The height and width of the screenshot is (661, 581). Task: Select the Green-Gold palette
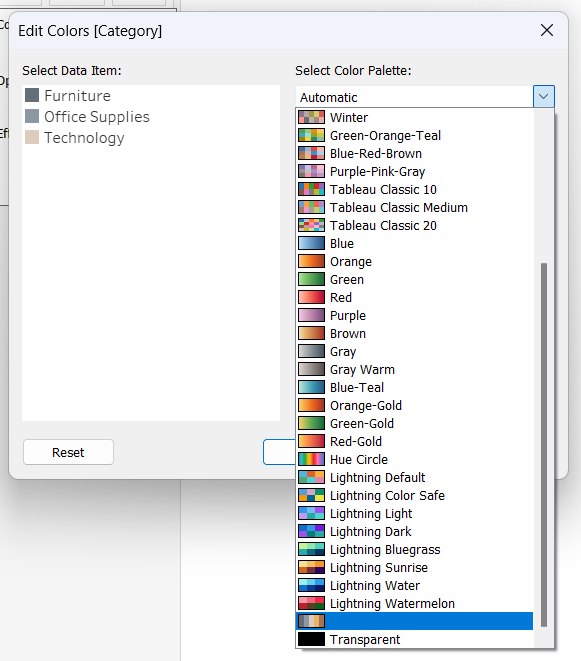(414, 424)
